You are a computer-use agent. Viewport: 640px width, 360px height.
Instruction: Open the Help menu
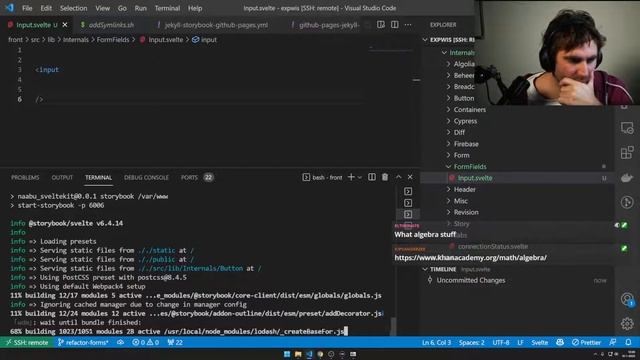[195, 8]
